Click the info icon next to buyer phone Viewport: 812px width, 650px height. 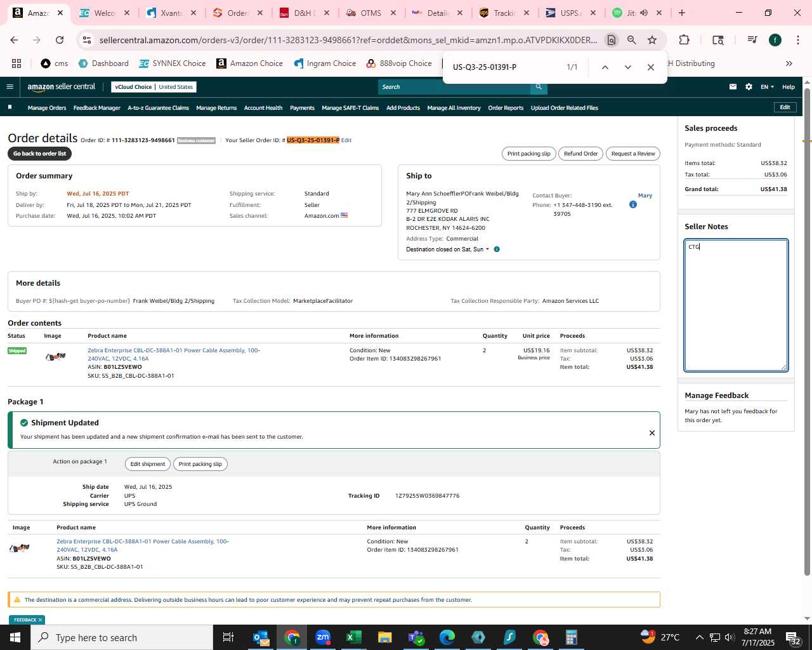632,204
